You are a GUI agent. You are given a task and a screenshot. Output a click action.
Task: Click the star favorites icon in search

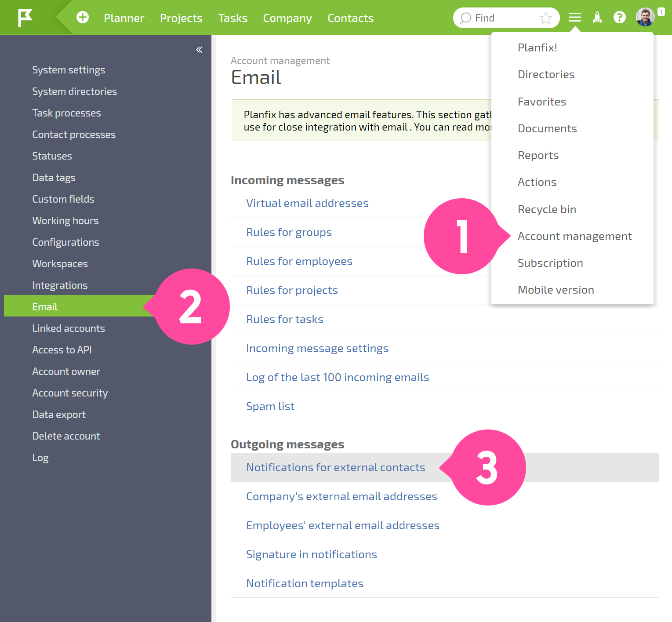pos(546,18)
